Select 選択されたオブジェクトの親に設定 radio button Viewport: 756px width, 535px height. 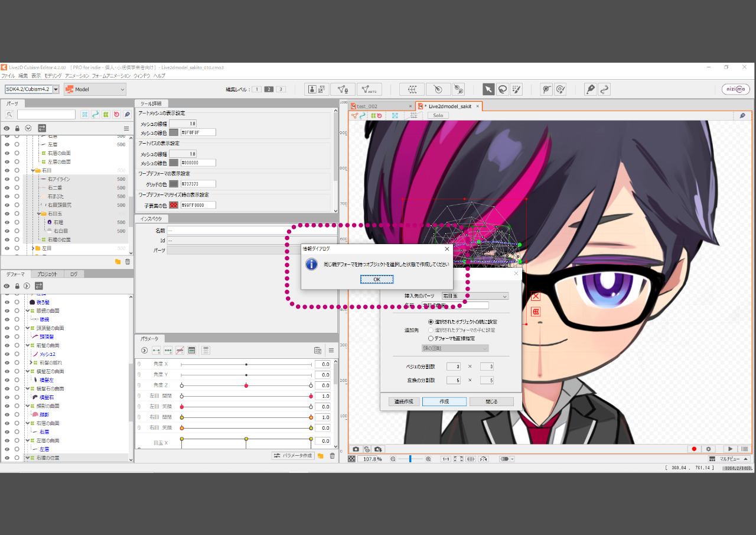[431, 322]
